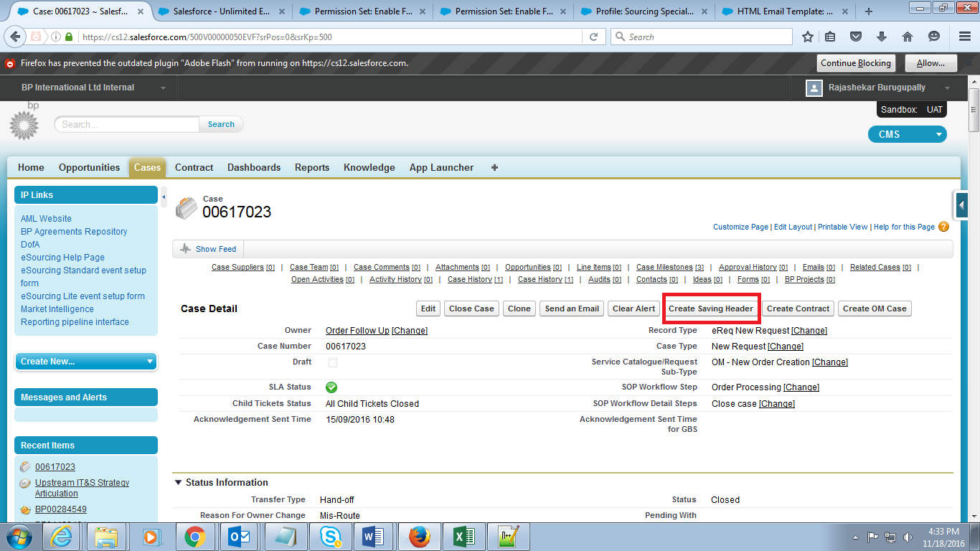Launch Internet Explorer from the taskbar
The height and width of the screenshot is (551, 980).
(x=62, y=537)
